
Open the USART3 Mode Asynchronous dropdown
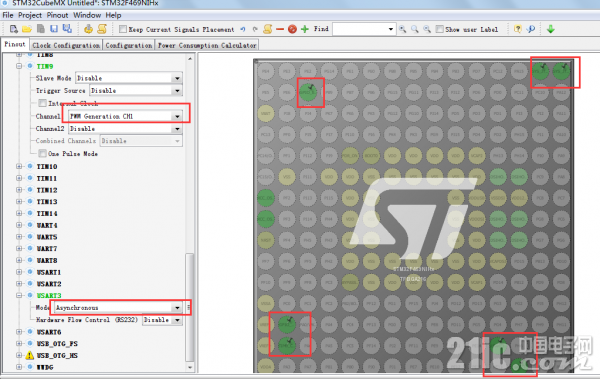118,308
